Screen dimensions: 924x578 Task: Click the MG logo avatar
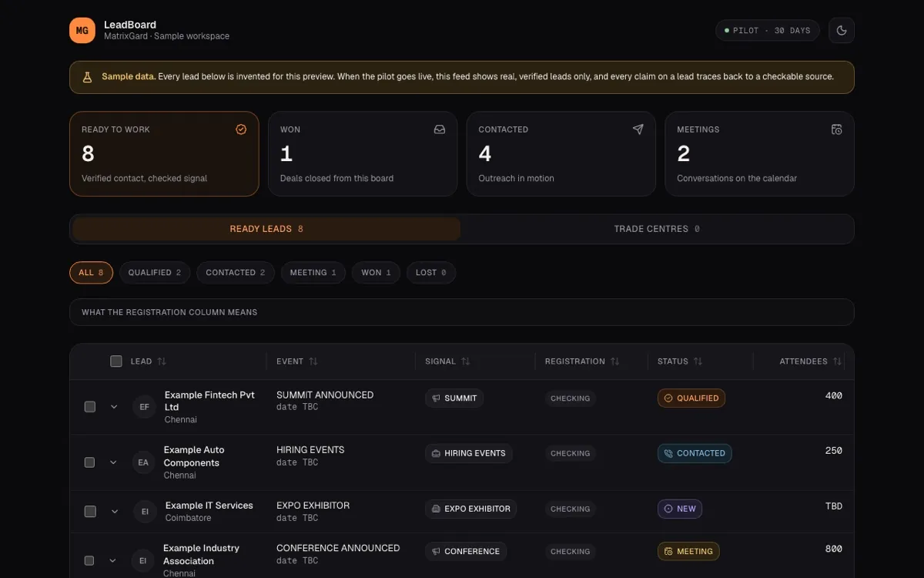[x=82, y=31]
